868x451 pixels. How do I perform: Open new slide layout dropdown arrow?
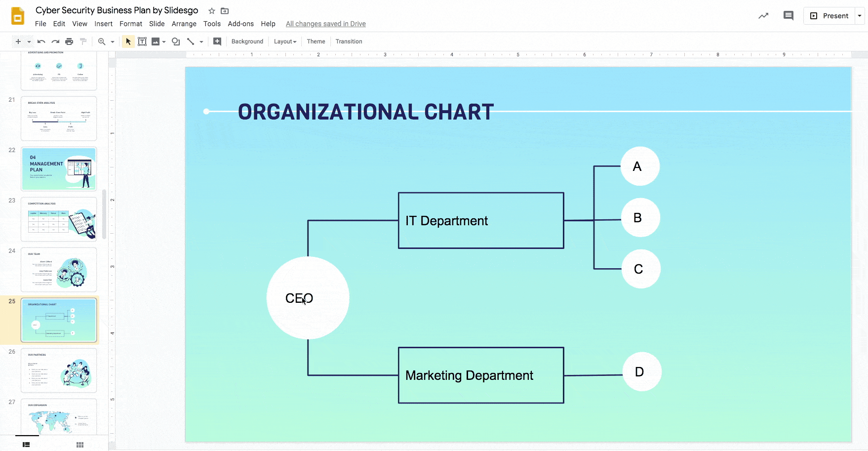(29, 41)
